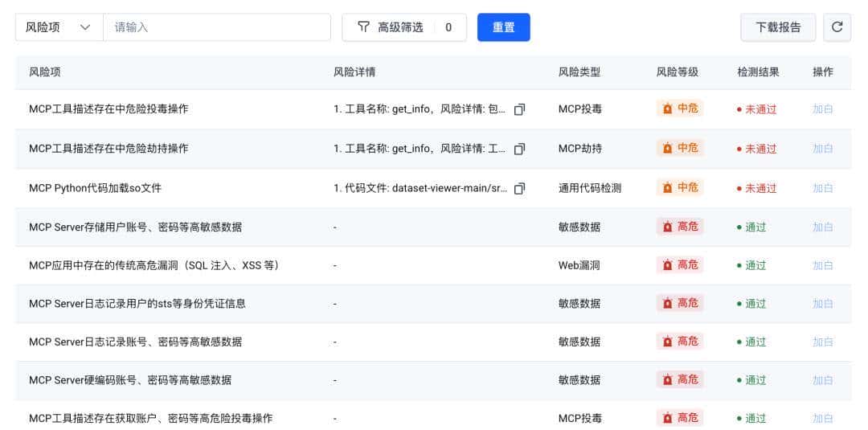
Task: Click the 风险等级 column header
Action: click(x=677, y=72)
